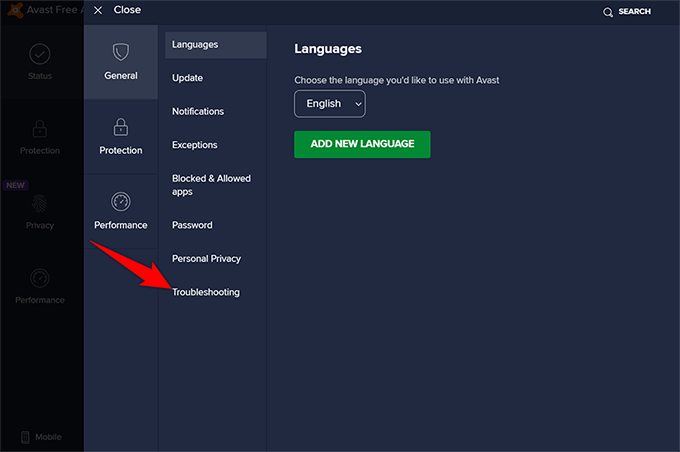This screenshot has width=680, height=452.
Task: Open Blocked & Allowed apps settings
Action: (x=211, y=185)
